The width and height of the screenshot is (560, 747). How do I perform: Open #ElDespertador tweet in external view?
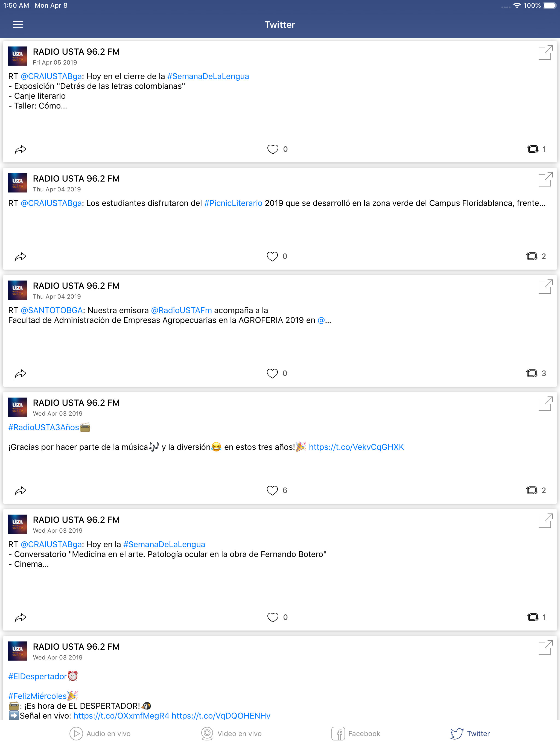[545, 648]
